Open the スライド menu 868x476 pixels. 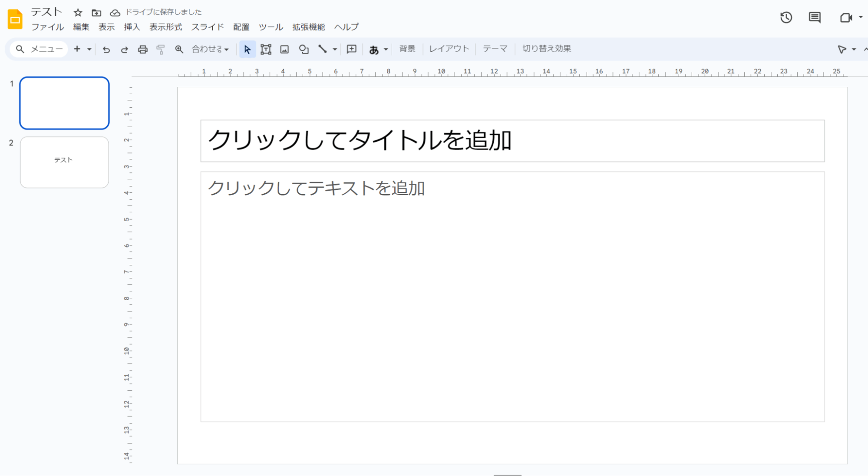coord(208,27)
